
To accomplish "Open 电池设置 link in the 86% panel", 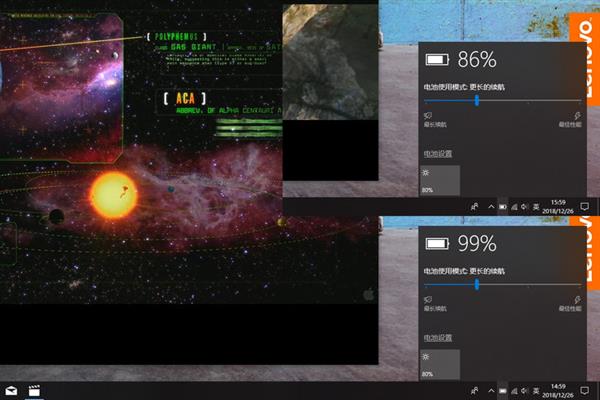I will tap(438, 154).
